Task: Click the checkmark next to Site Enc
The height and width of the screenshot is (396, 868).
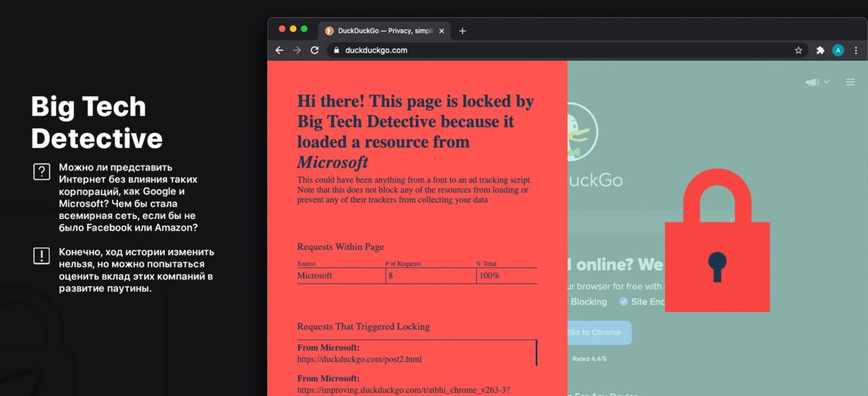Action: [623, 301]
